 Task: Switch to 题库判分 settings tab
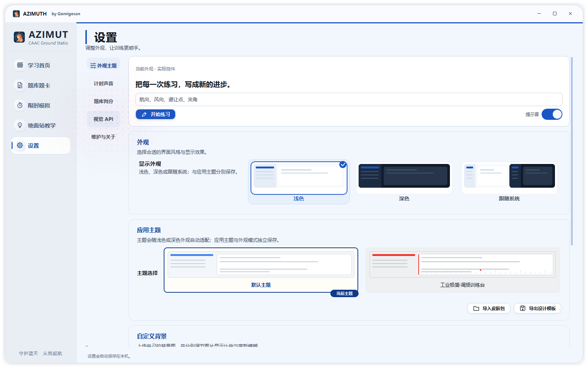point(104,101)
